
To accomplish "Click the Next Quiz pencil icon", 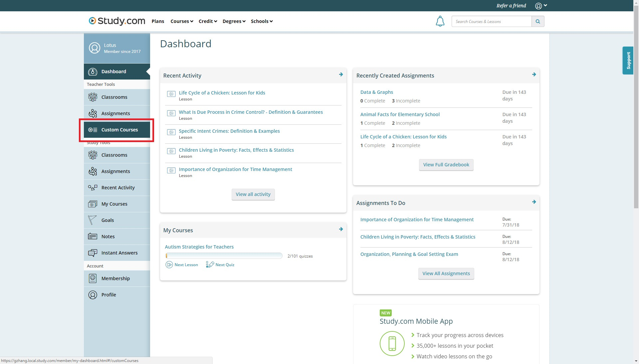I will (x=210, y=265).
